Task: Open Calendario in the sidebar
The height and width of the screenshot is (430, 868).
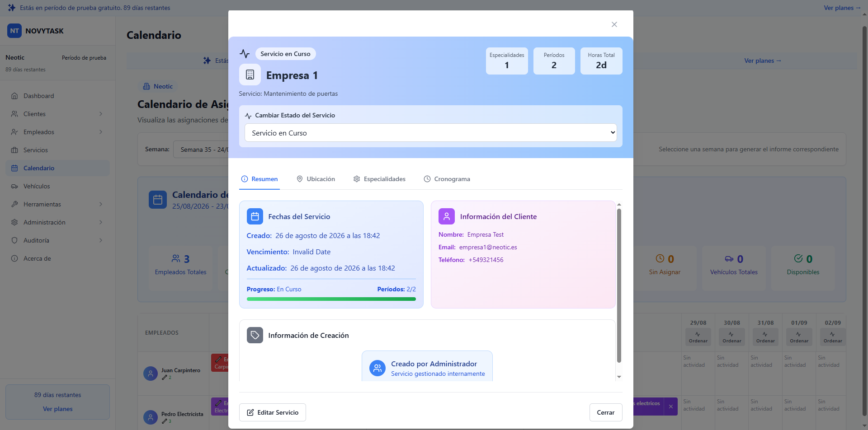Action: pos(57,168)
